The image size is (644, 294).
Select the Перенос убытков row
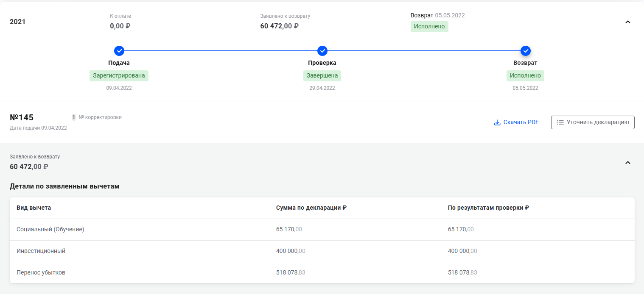[x=41, y=273]
